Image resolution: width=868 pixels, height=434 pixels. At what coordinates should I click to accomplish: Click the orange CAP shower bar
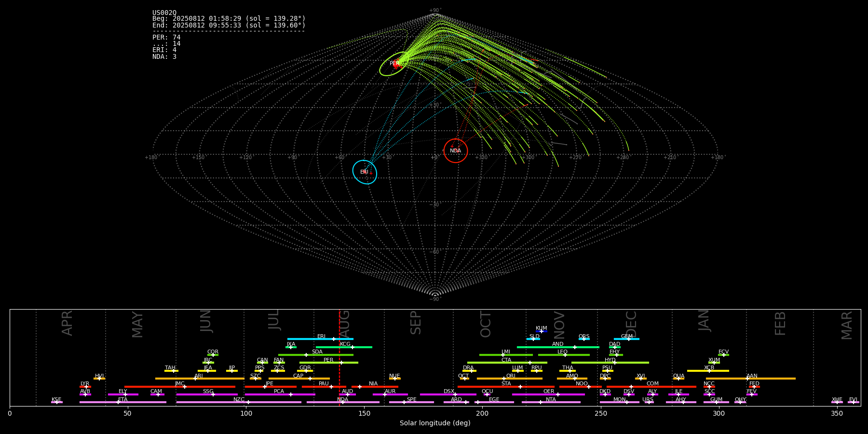point(299,379)
